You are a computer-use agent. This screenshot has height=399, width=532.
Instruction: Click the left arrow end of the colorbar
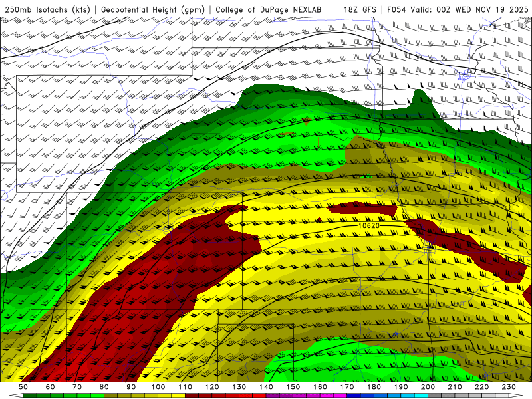pyautogui.click(x=16, y=396)
